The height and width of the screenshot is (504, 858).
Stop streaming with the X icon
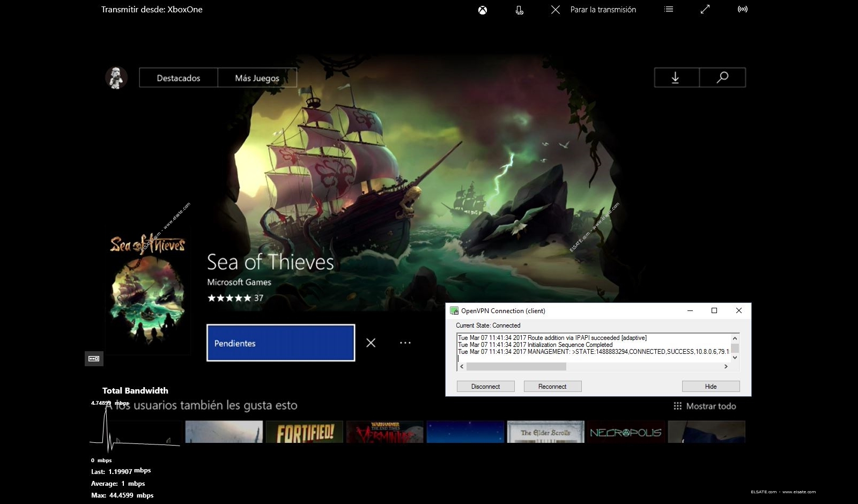pyautogui.click(x=556, y=10)
